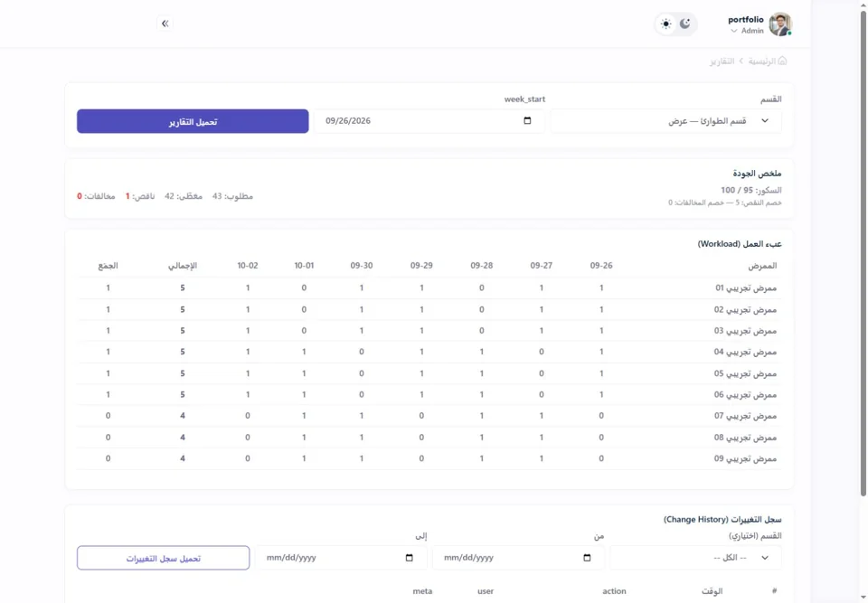Click the 09-29 column header
Image resolution: width=868 pixels, height=603 pixels.
coord(421,265)
